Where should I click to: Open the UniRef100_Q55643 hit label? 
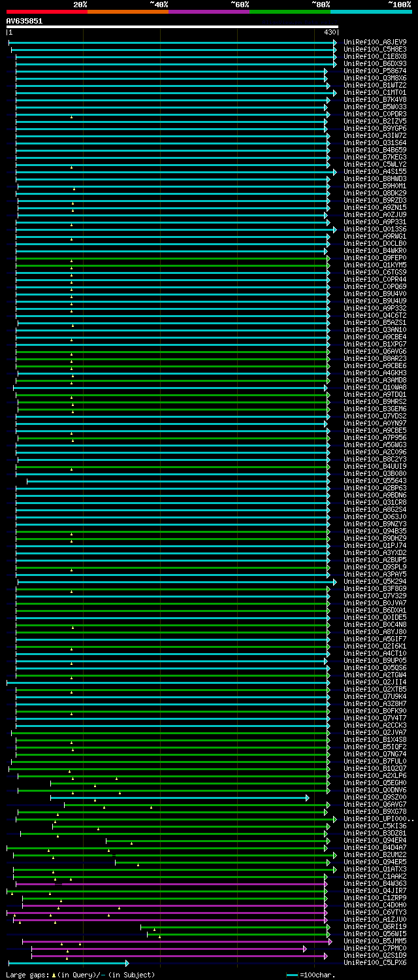(375, 481)
